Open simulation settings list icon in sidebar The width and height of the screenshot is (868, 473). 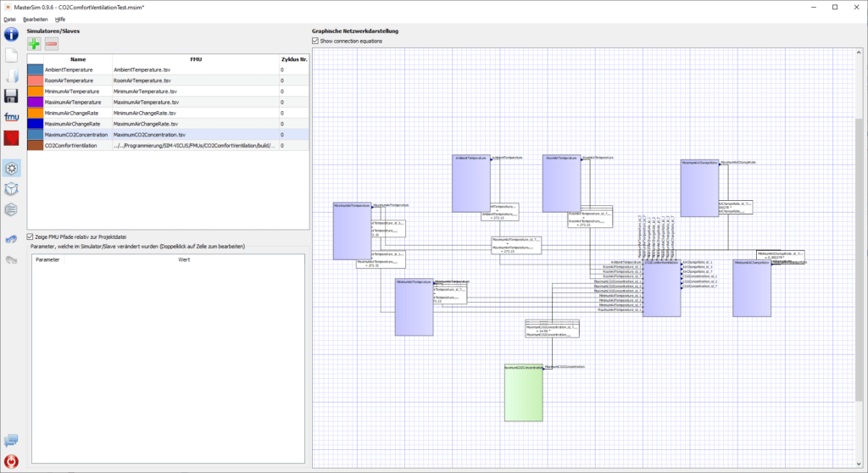click(11, 209)
